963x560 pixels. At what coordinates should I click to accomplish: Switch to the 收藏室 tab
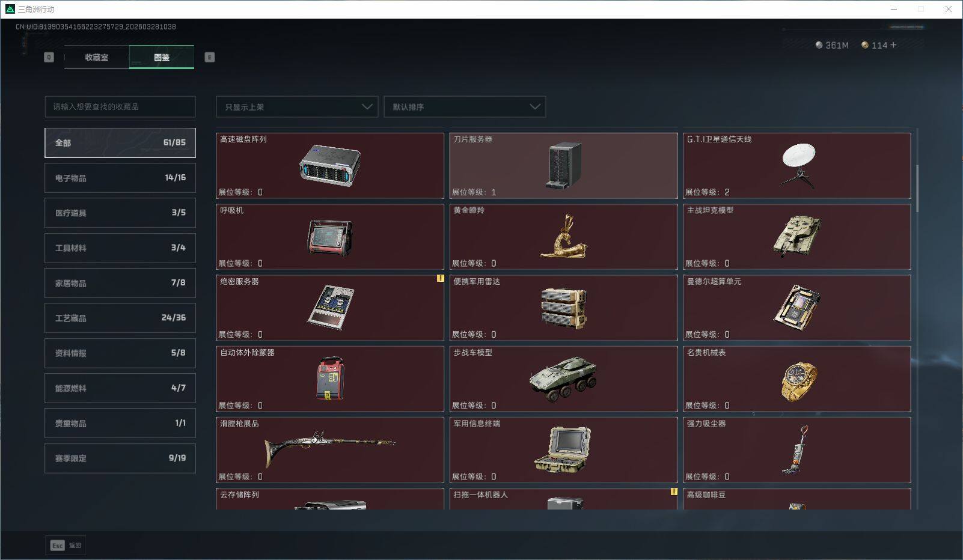(96, 57)
